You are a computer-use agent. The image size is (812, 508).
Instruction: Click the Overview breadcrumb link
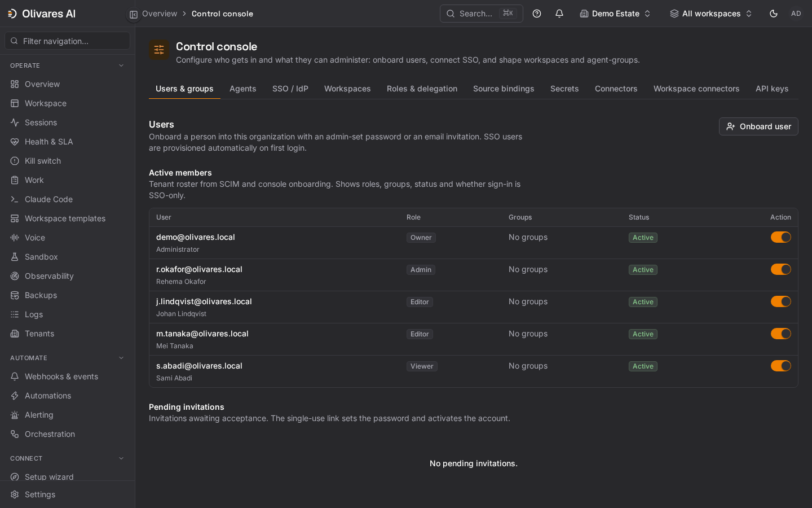tap(160, 14)
